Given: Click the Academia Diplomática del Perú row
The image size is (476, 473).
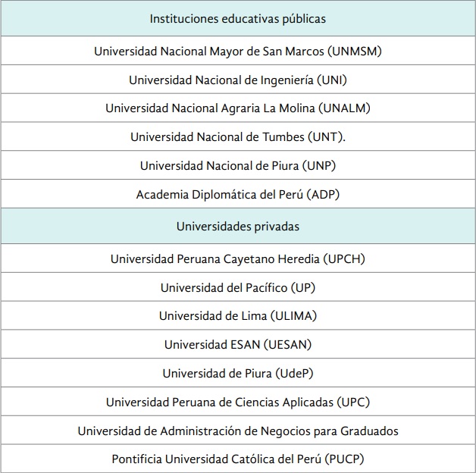Looking at the screenshot, I should pyautogui.click(x=238, y=194).
